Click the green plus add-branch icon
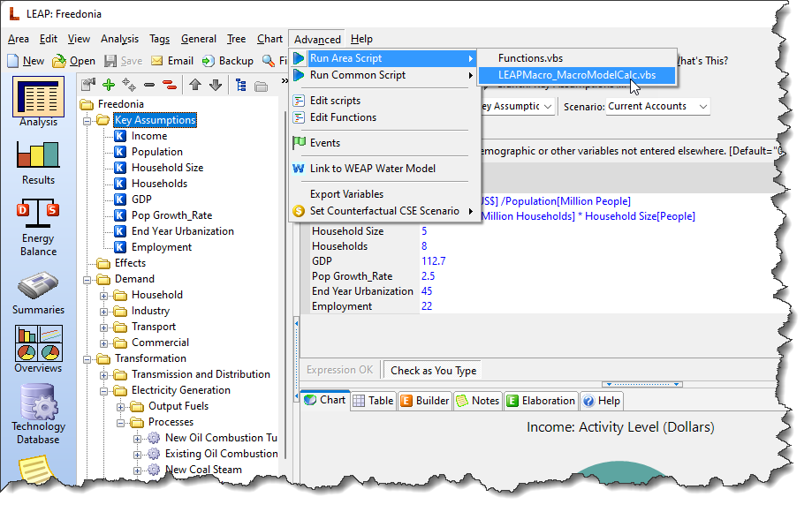 coord(109,85)
